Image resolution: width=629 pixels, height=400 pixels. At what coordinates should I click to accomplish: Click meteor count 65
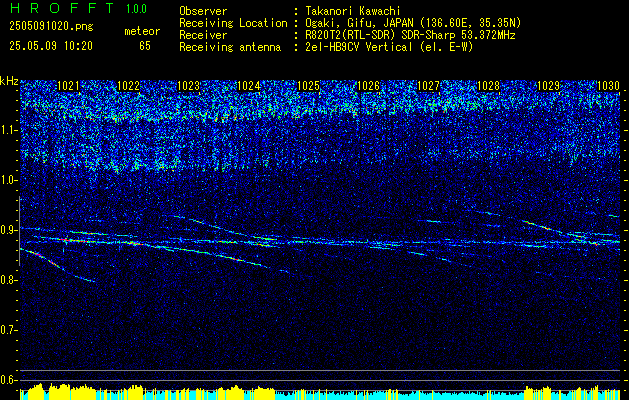145,46
